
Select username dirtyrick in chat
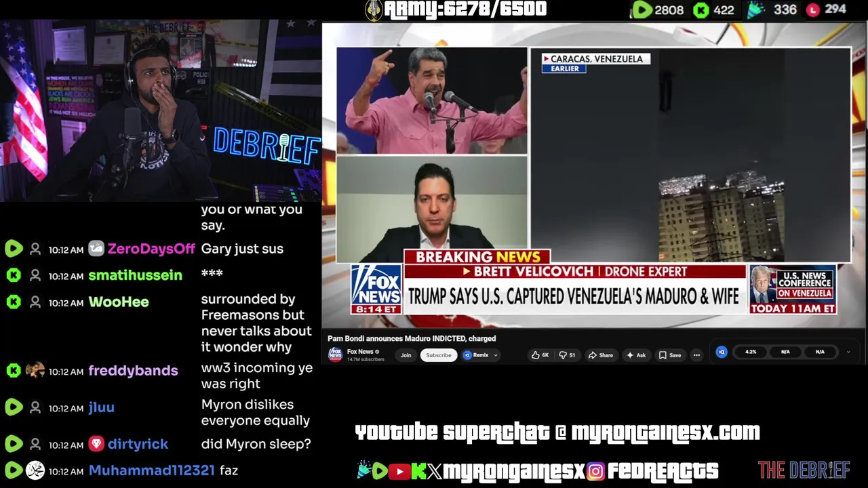(138, 444)
